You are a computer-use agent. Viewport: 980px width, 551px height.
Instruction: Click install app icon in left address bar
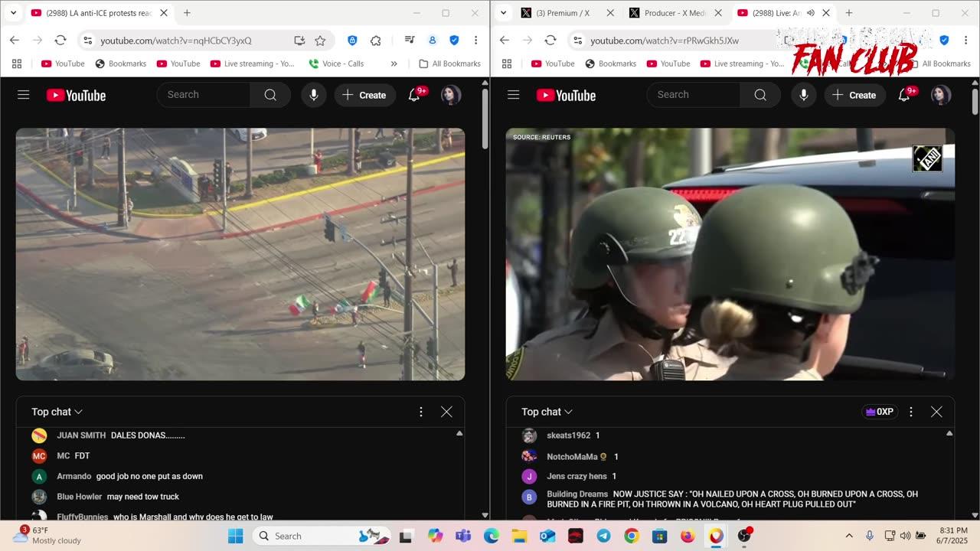click(x=299, y=41)
